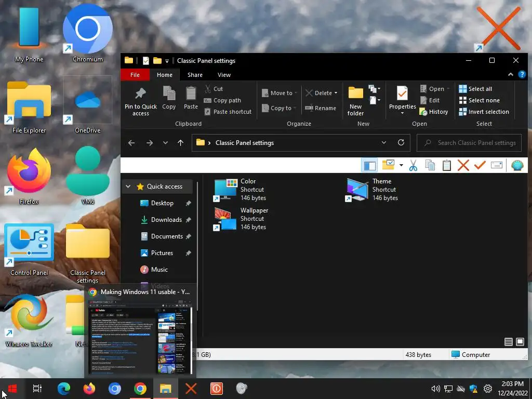The height and width of the screenshot is (399, 532).
Task: Select the Wallpaper shortcut file
Action: tap(241, 219)
